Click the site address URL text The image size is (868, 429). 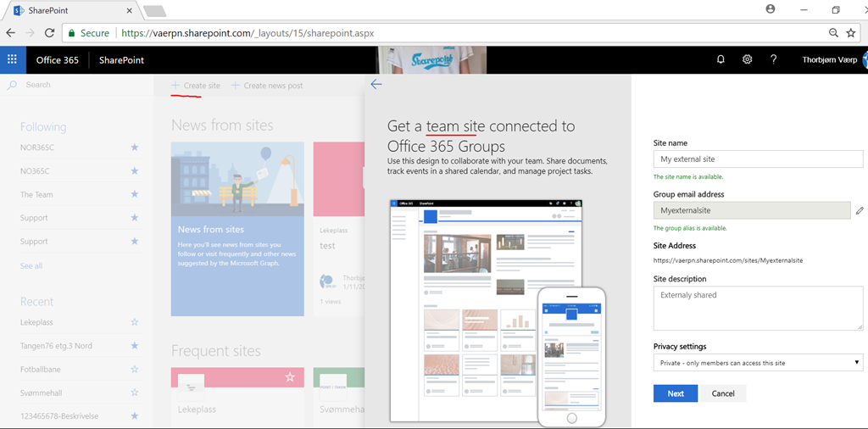click(x=728, y=259)
